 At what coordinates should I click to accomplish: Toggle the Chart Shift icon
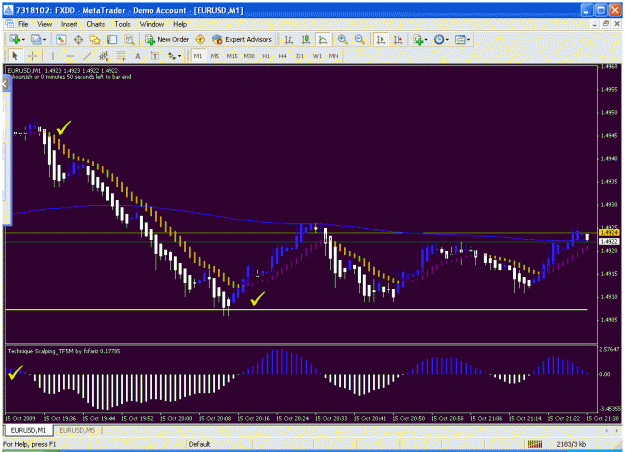tap(398, 39)
